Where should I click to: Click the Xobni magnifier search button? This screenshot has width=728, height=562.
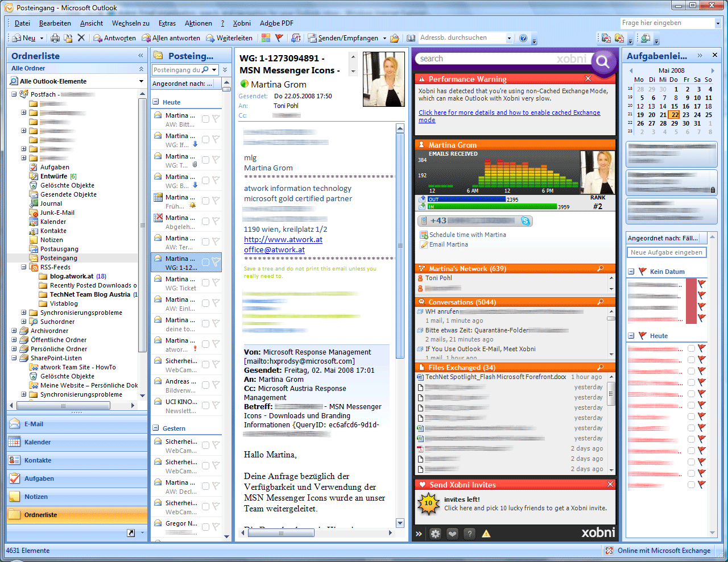pyautogui.click(x=603, y=60)
